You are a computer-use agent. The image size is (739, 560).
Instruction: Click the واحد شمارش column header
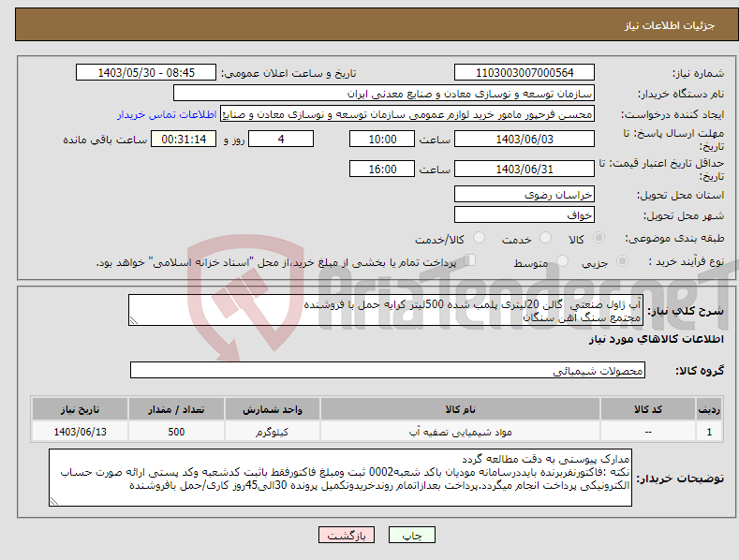point(273,409)
